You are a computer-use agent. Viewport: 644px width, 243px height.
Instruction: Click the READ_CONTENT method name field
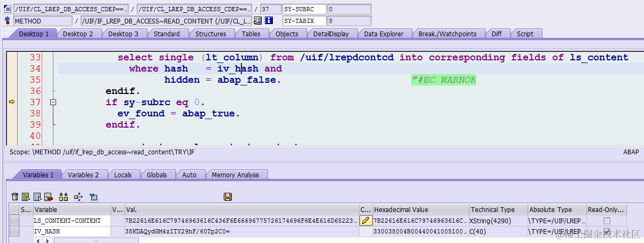click(166, 21)
